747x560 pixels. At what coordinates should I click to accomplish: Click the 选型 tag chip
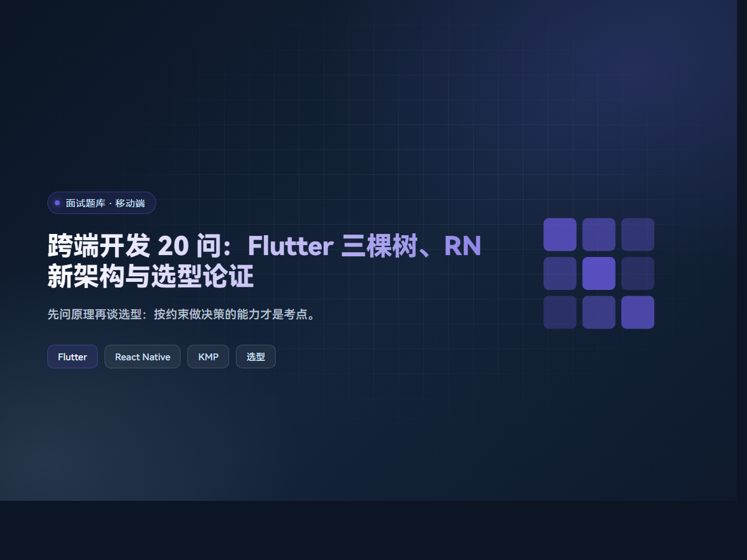[x=255, y=357]
